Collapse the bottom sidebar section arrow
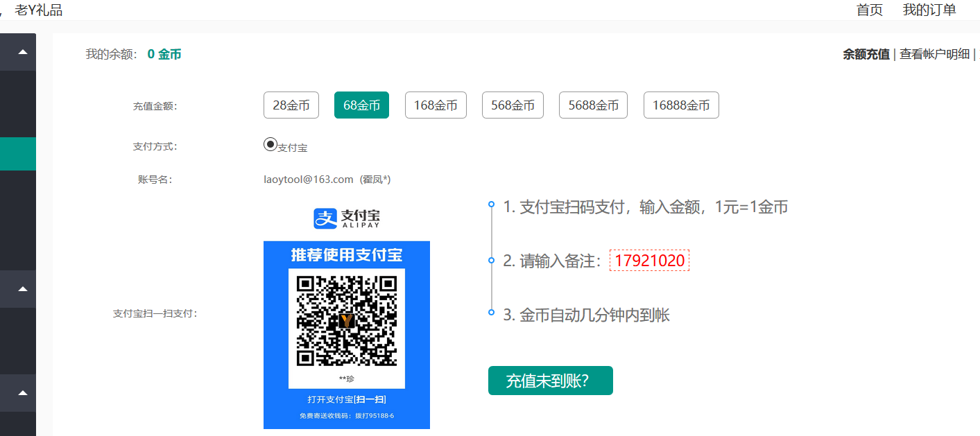Screen dimensions: 980x436 click(x=23, y=393)
